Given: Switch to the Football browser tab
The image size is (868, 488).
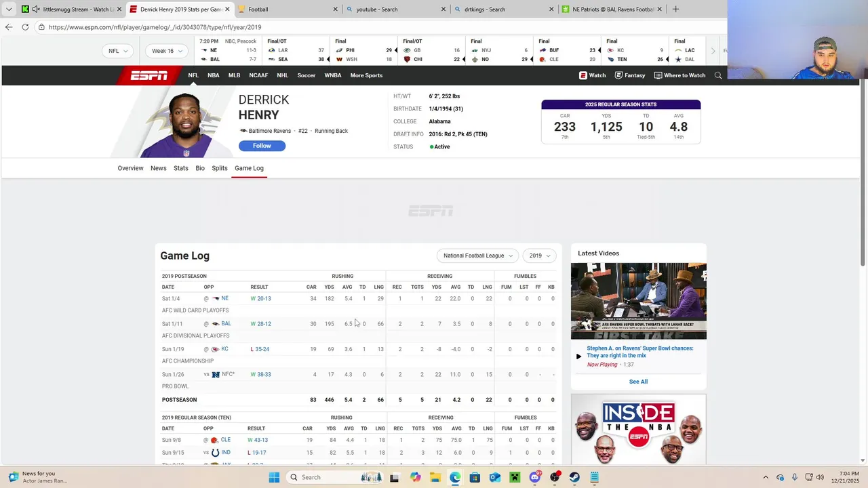Looking at the screenshot, I should [x=288, y=9].
